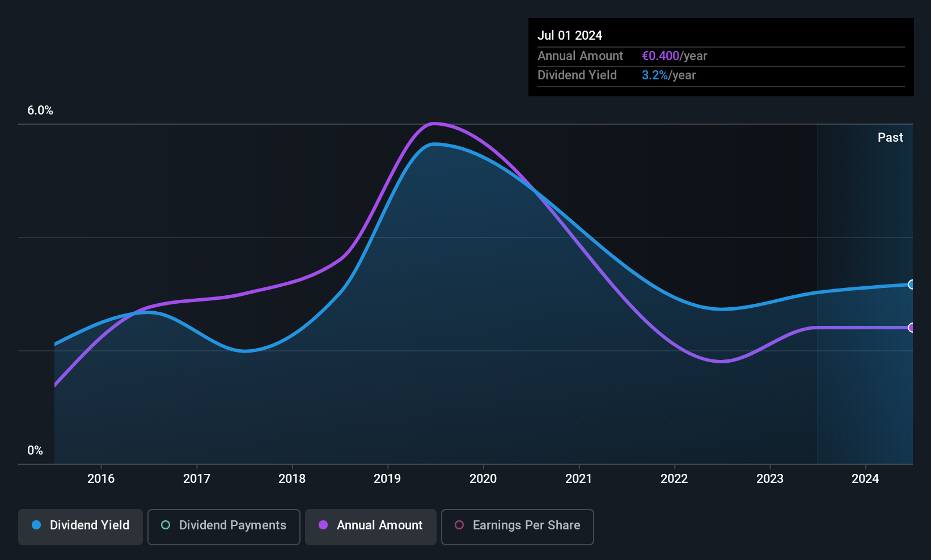Click the 'Jul 01 2024' tooltip date

coord(570,35)
